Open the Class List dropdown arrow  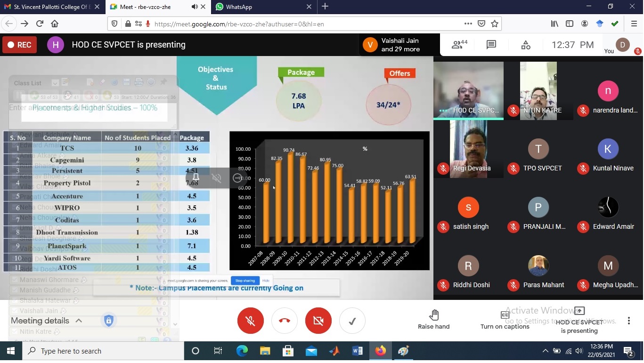(55, 83)
